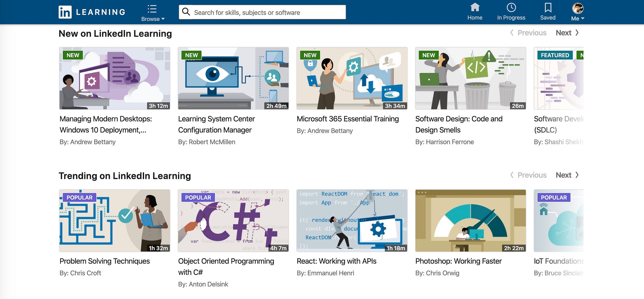Click New on LinkedIn Learning heading
Screen dimensions: 644x299
115,34
